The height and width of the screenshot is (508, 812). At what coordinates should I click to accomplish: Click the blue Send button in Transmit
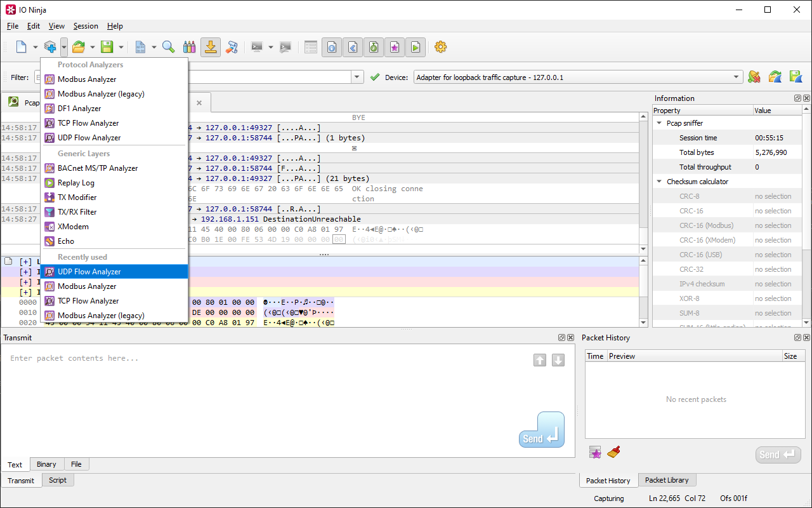542,430
